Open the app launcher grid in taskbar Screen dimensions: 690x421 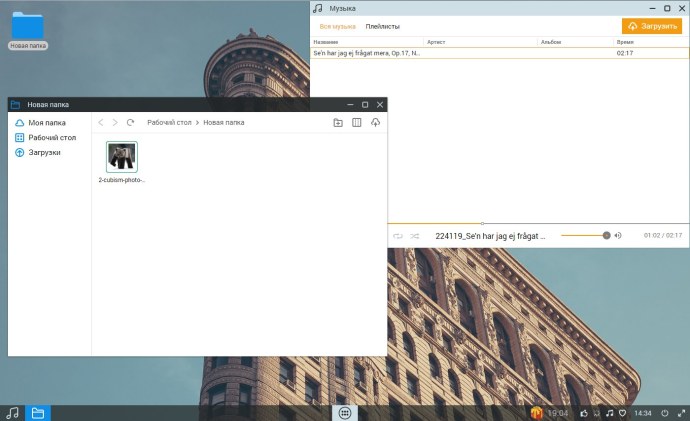click(344, 412)
